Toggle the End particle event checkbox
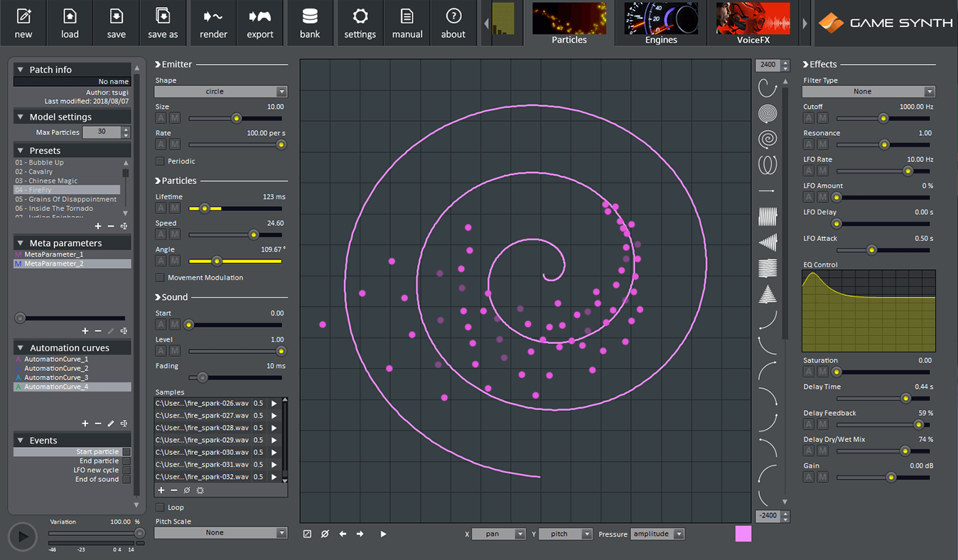 coord(127,461)
